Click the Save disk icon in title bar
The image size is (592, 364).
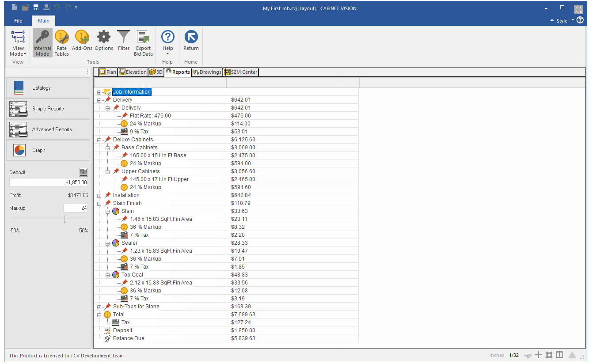point(36,7)
